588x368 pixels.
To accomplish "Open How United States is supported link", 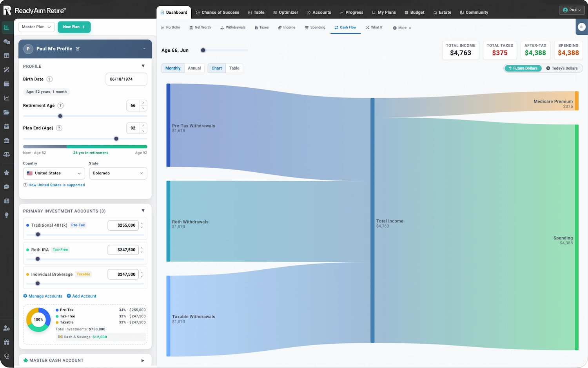I will (56, 185).
